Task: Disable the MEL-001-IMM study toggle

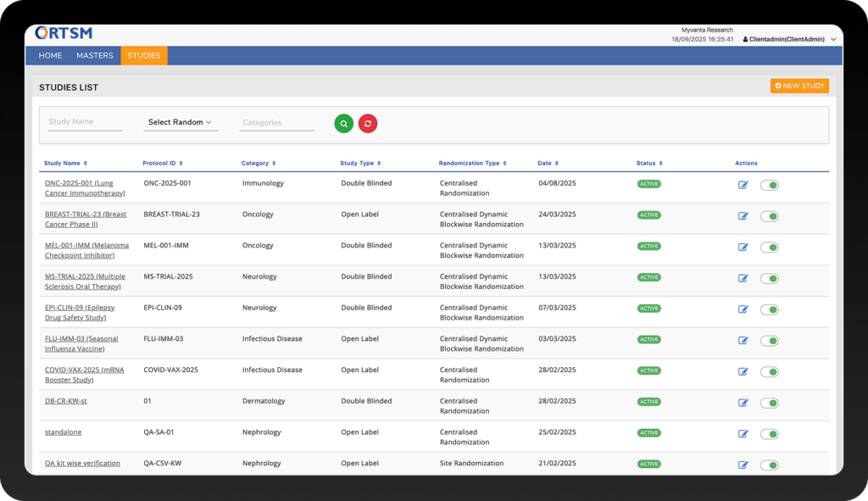Action: pos(769,248)
